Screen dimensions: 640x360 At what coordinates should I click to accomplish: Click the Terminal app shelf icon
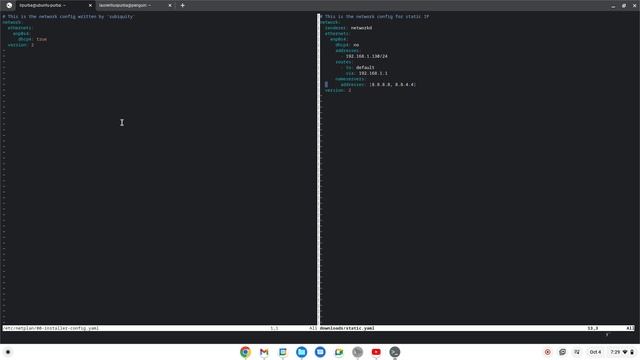[395, 352]
